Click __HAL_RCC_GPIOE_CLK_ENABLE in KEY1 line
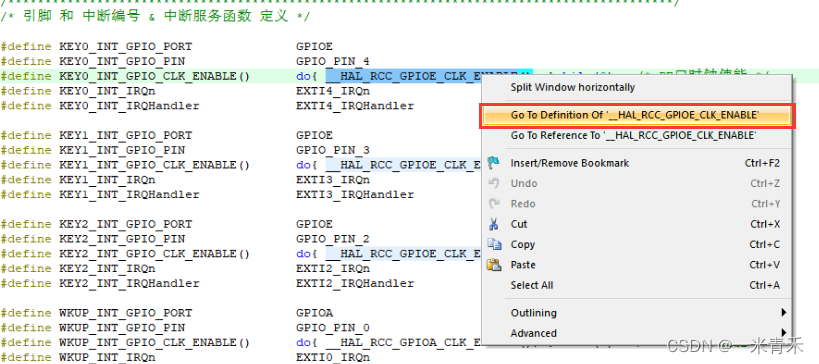The height and width of the screenshot is (364, 819). point(403,165)
